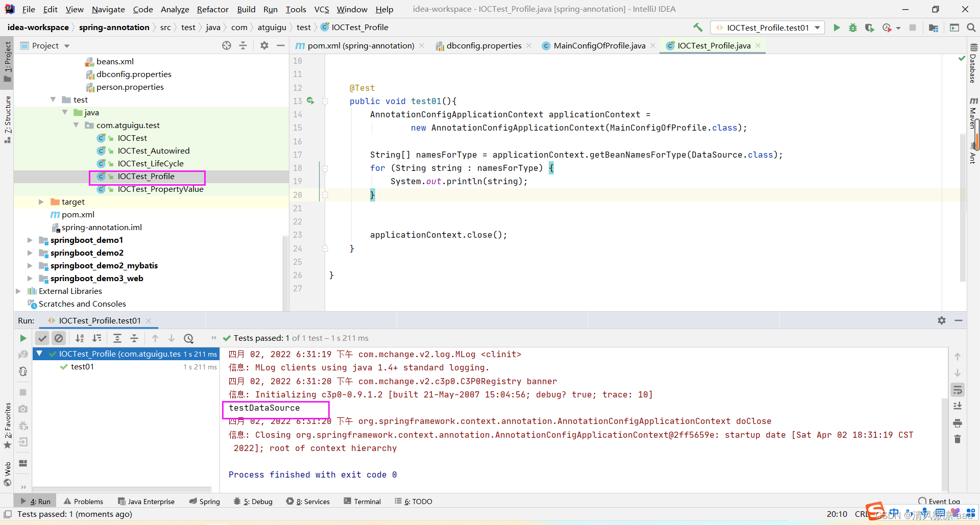Open Run panel settings gear
The height and width of the screenshot is (525, 980).
[x=942, y=320]
